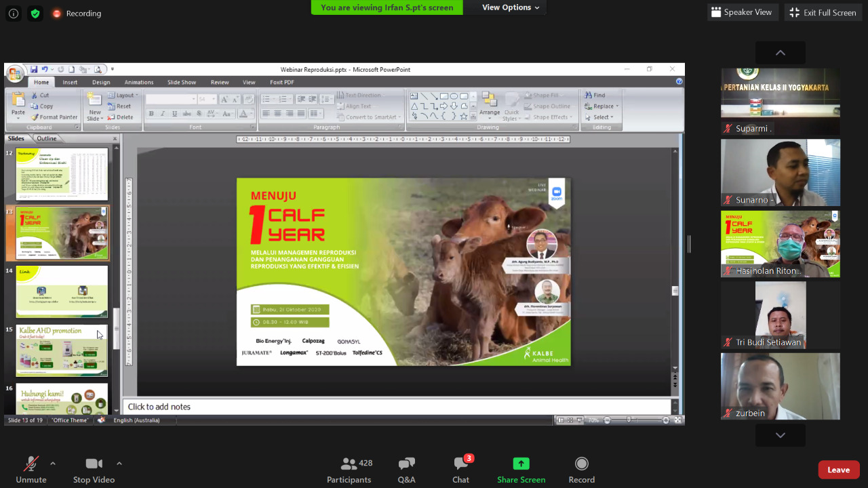The width and height of the screenshot is (868, 488).
Task: Toggle Center text alignment in Paragraph group
Action: (x=277, y=114)
